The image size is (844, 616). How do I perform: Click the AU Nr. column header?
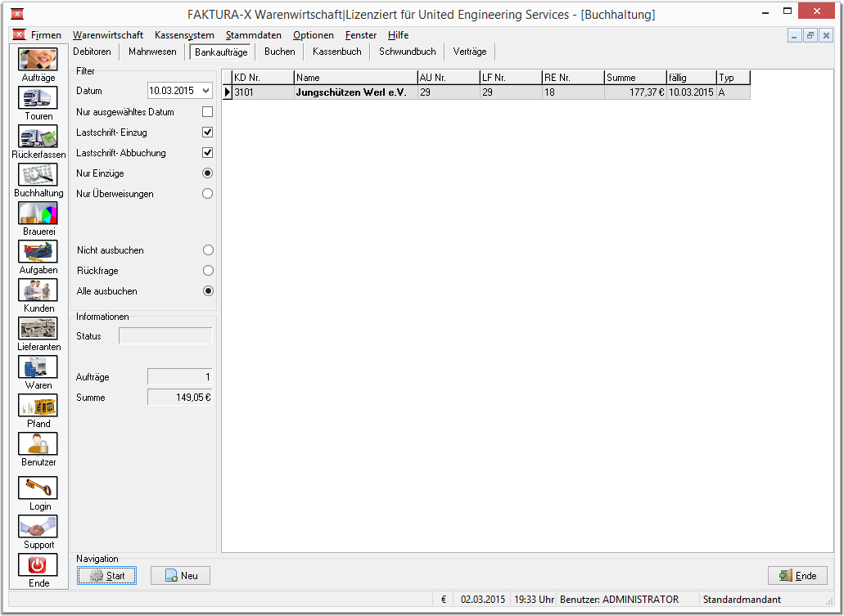(x=449, y=78)
